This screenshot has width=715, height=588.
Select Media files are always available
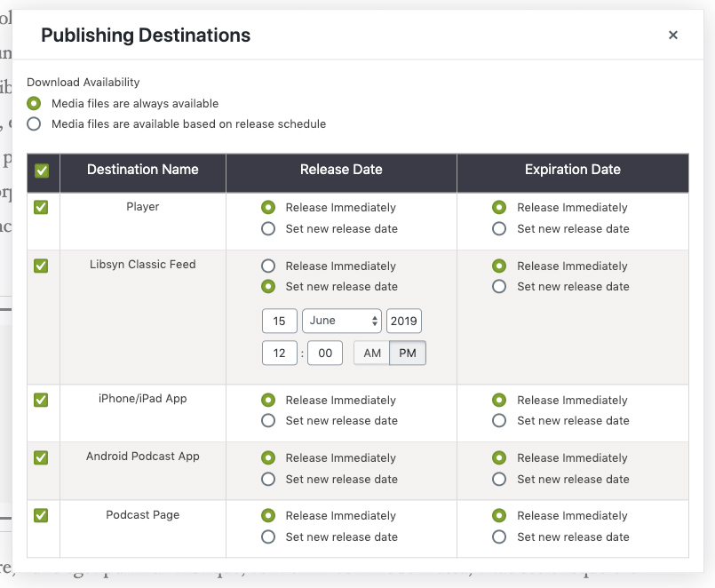click(34, 104)
